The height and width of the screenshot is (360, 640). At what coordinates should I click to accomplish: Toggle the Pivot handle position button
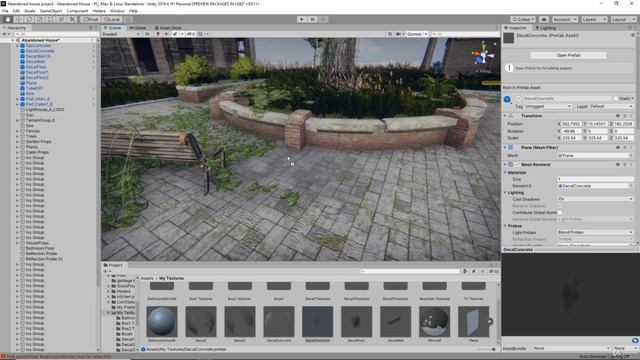[x=90, y=19]
